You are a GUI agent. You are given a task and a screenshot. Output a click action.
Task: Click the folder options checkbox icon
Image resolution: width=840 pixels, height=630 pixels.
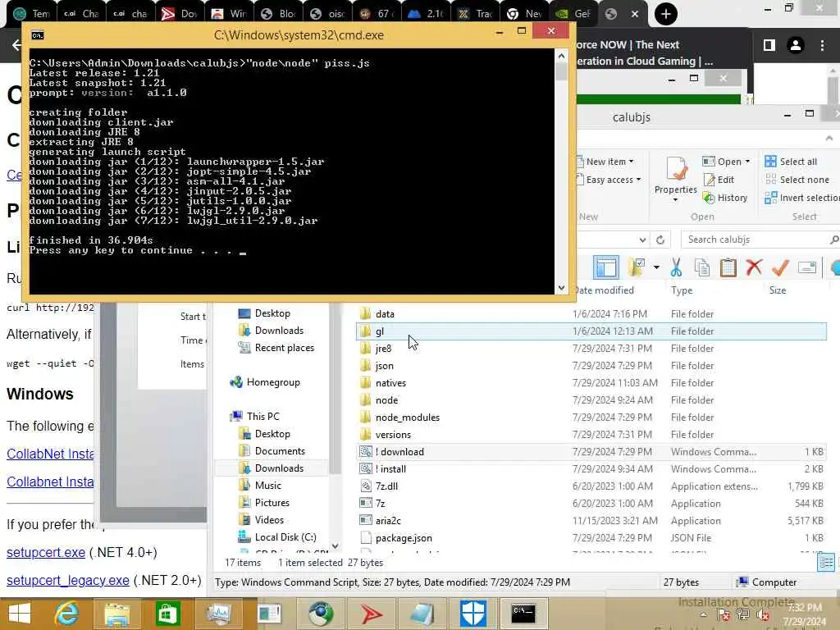point(636,267)
